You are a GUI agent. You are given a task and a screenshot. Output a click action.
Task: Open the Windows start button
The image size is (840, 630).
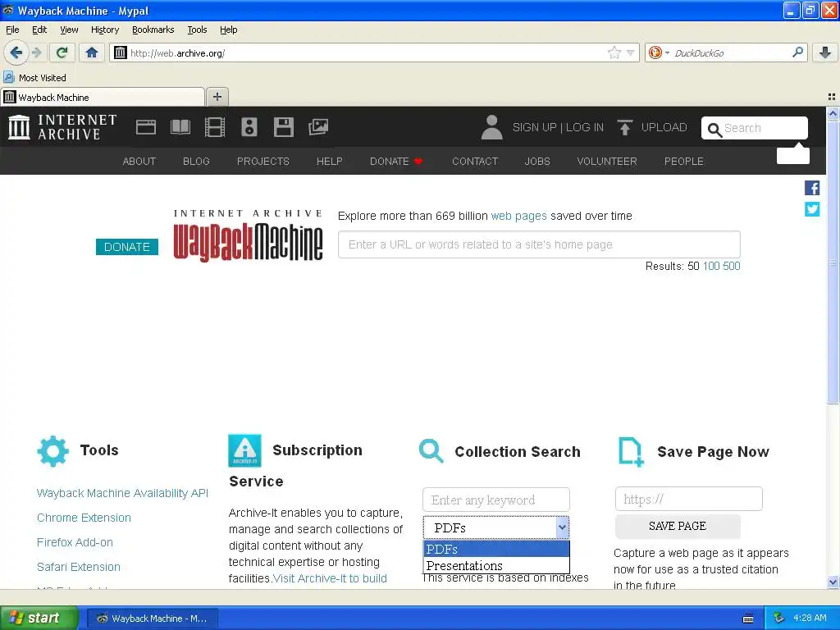(39, 618)
